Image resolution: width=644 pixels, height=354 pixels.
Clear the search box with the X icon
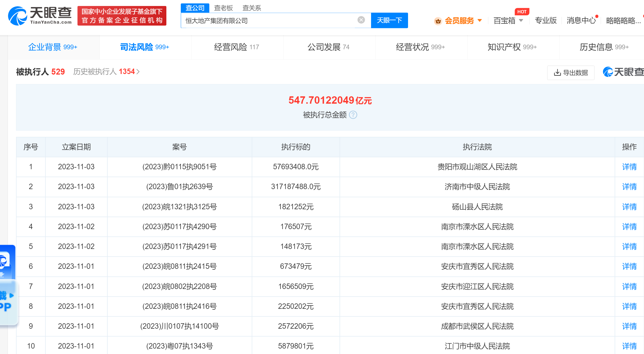pos(361,20)
